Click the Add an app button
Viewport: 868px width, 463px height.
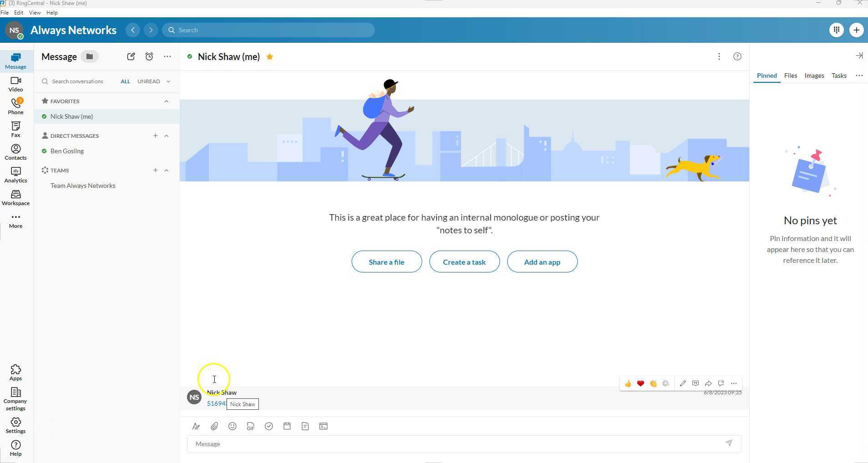point(542,262)
